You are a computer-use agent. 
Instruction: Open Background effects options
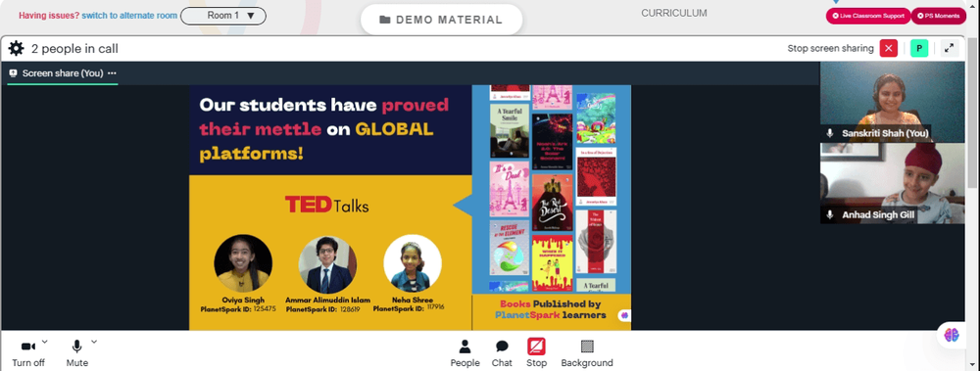(x=587, y=352)
